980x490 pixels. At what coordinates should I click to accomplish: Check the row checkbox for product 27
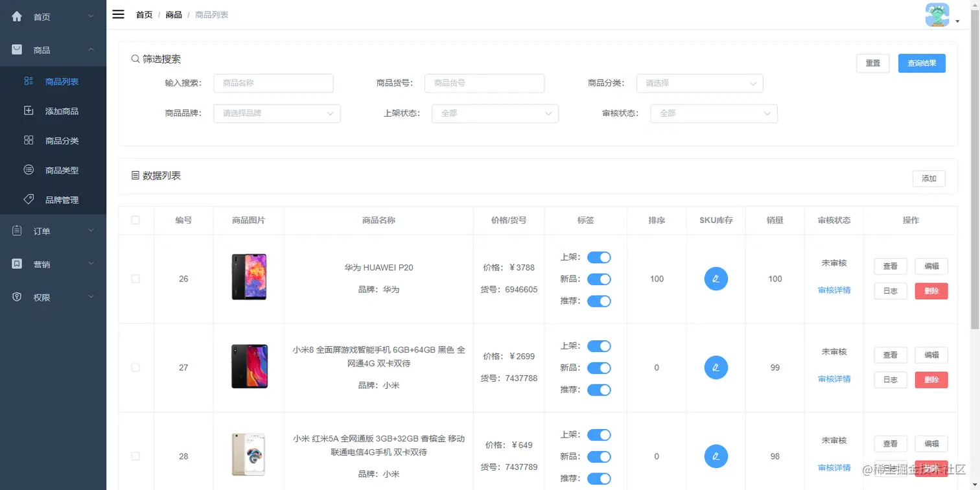135,367
